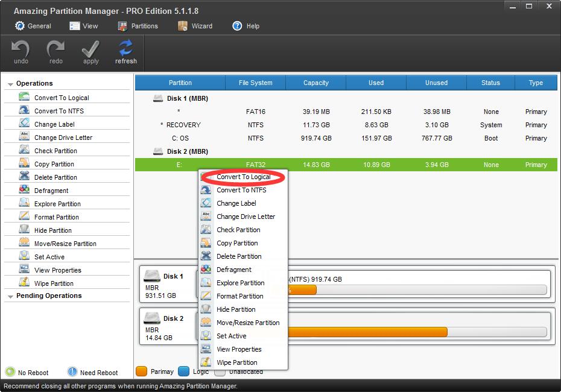Click the redo arrow icon

pyautogui.click(x=56, y=48)
